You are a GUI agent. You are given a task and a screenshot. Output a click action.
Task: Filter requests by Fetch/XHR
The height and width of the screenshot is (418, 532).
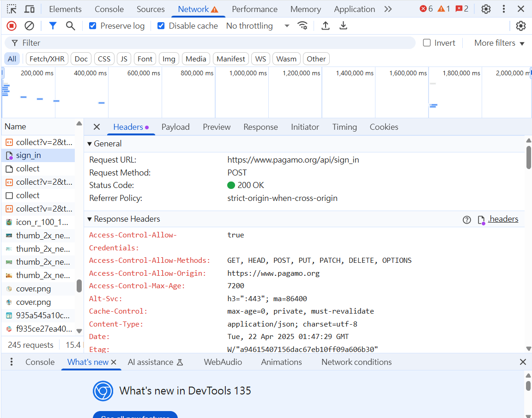(x=47, y=59)
